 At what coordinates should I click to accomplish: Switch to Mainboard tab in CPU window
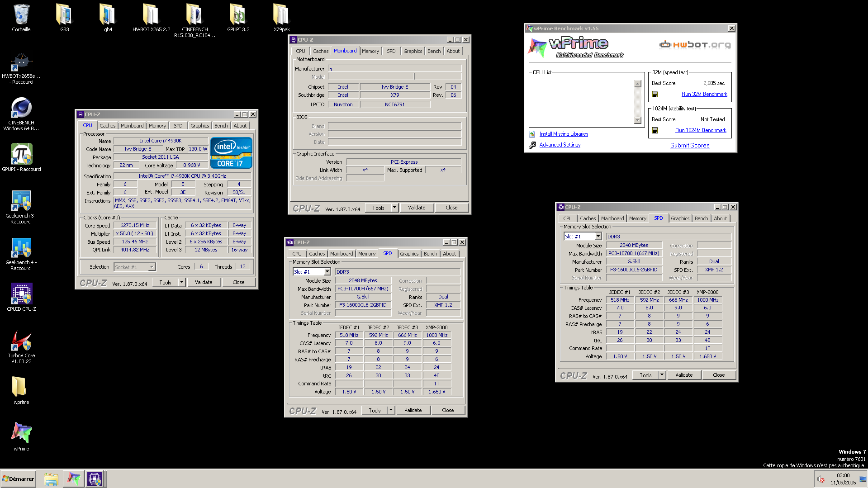click(132, 126)
